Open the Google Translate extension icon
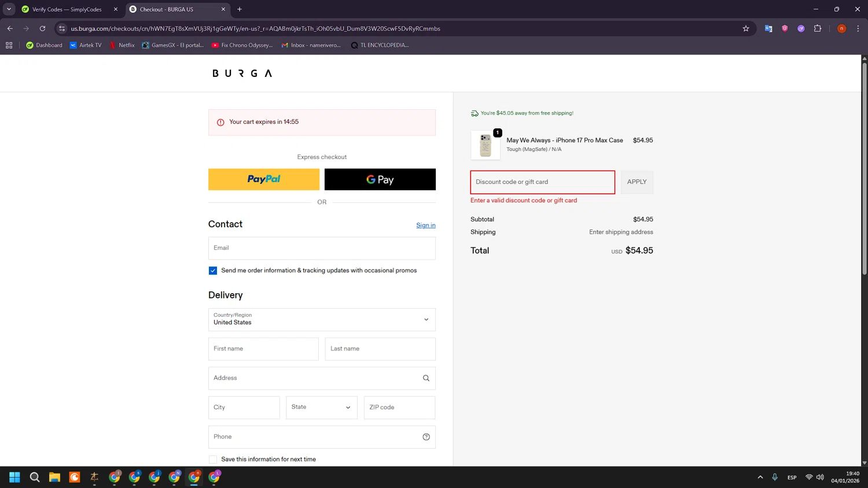Viewport: 868px width, 488px height. (768, 28)
